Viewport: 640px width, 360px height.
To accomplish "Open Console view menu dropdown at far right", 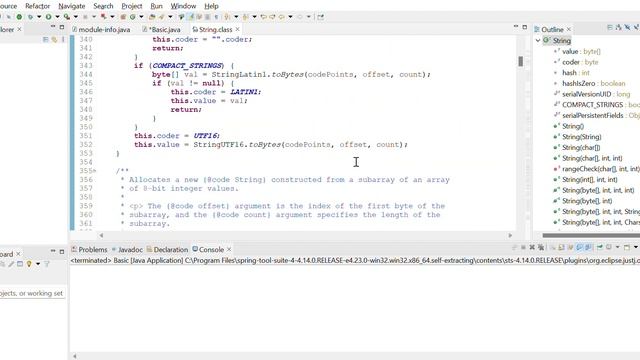I will pyautogui.click(x=635, y=247).
